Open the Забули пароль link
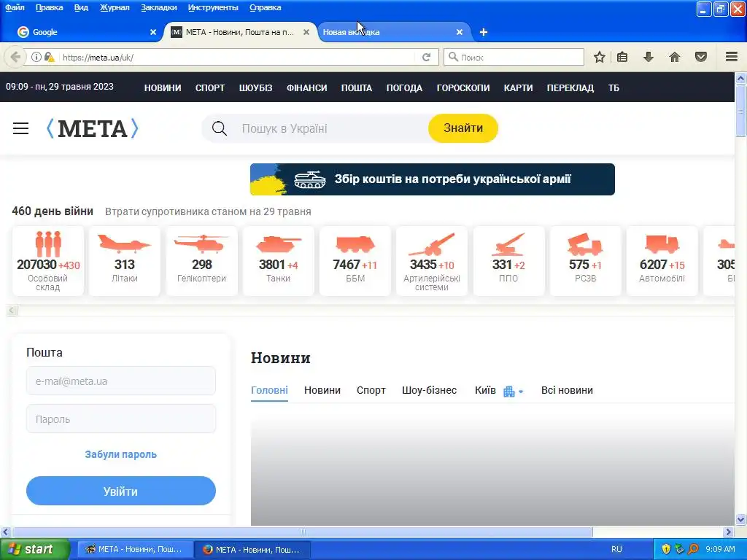 pos(121,454)
